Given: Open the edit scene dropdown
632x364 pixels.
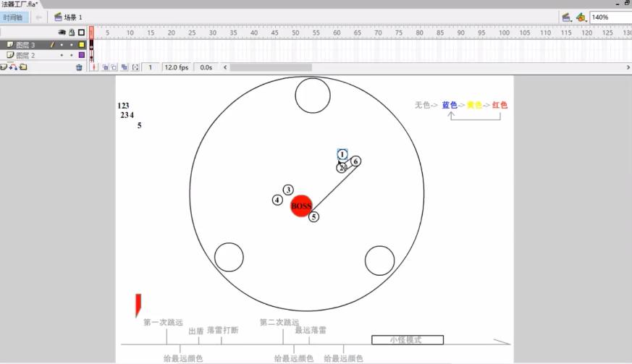Looking at the screenshot, I should (567, 17).
